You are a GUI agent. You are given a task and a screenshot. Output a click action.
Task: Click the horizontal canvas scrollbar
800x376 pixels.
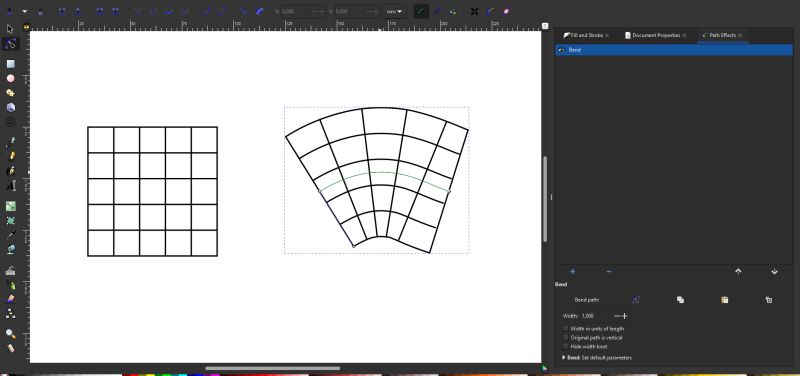point(272,368)
